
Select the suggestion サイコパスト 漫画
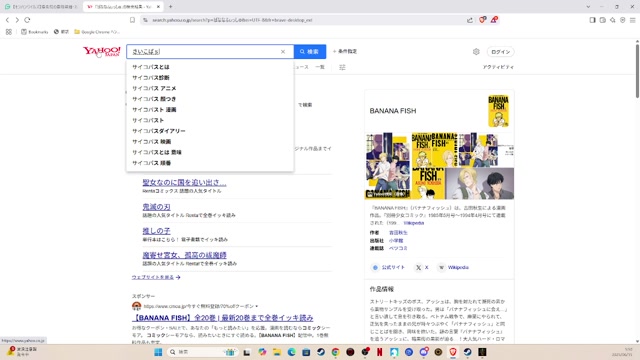pyautogui.click(x=210, y=109)
